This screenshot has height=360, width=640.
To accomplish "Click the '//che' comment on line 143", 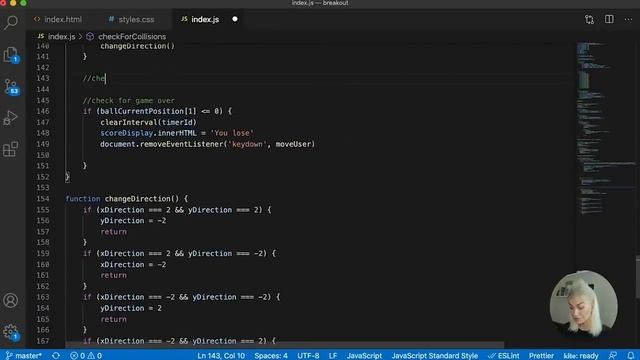I will [94, 78].
